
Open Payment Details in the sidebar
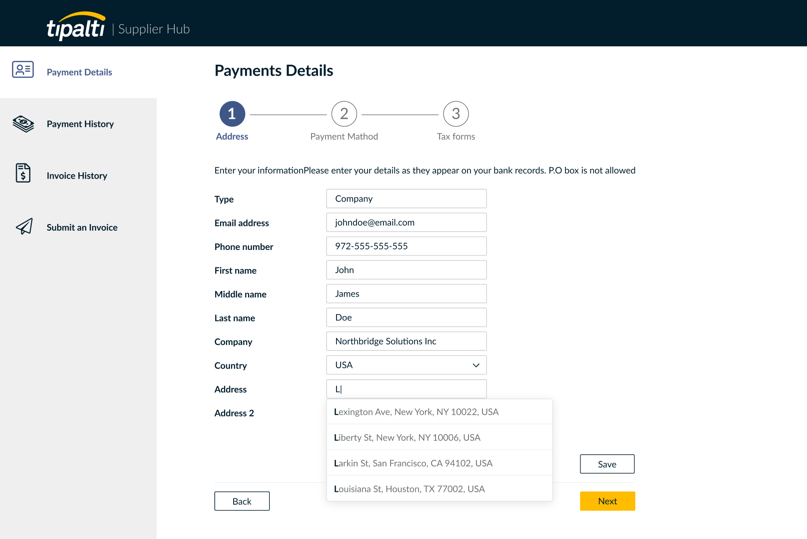click(78, 72)
